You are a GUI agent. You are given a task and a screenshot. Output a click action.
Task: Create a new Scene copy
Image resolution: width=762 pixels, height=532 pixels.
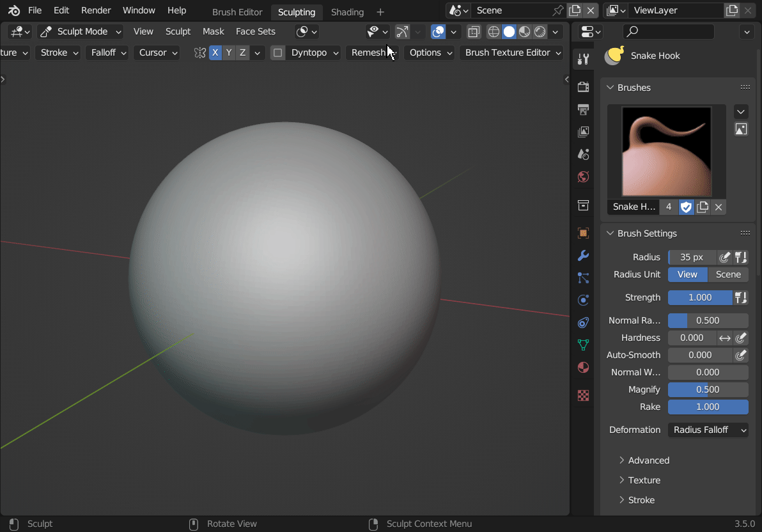click(x=575, y=10)
